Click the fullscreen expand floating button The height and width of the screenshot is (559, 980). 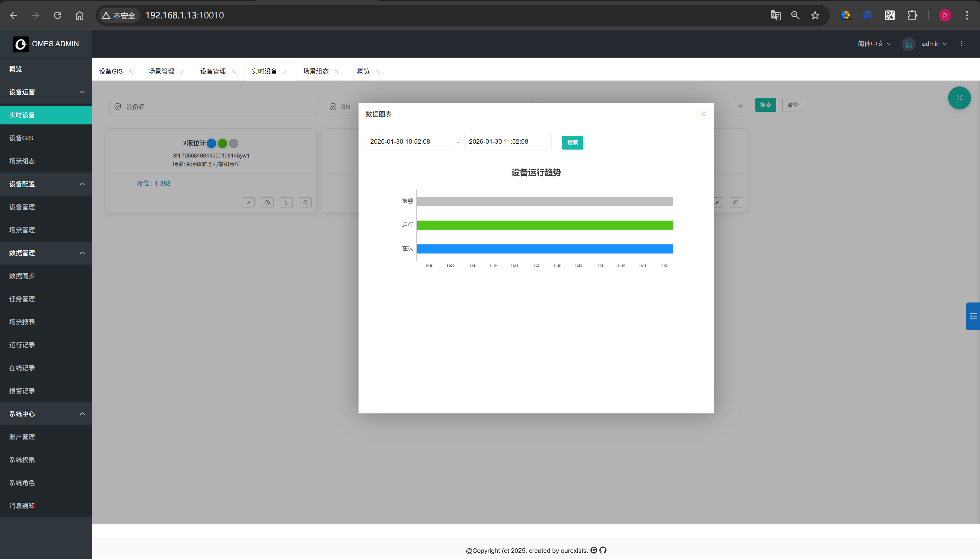[959, 98]
